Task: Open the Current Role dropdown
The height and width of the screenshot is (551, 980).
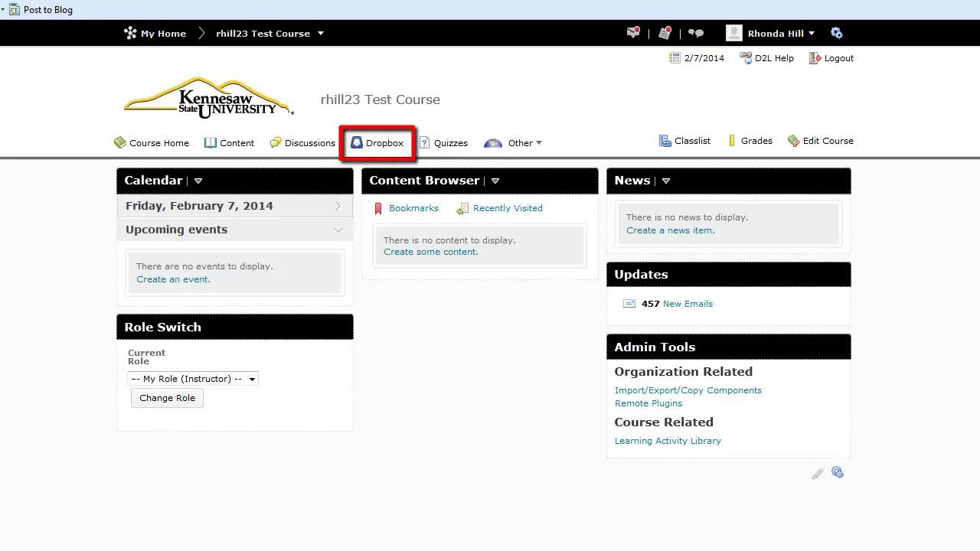Action: (x=193, y=379)
